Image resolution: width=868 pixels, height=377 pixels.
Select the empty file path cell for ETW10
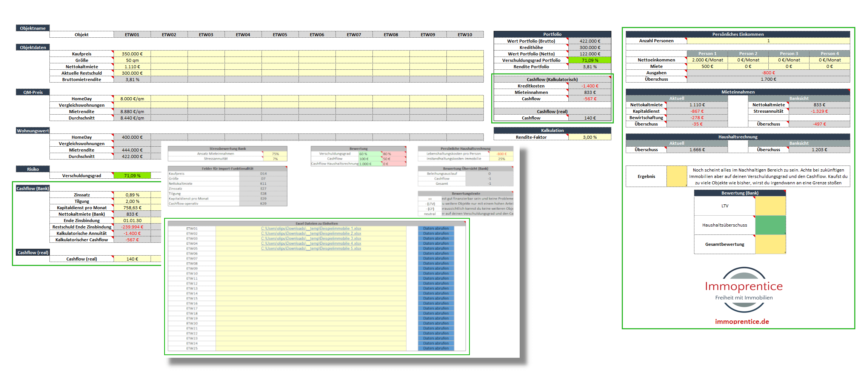point(311,273)
